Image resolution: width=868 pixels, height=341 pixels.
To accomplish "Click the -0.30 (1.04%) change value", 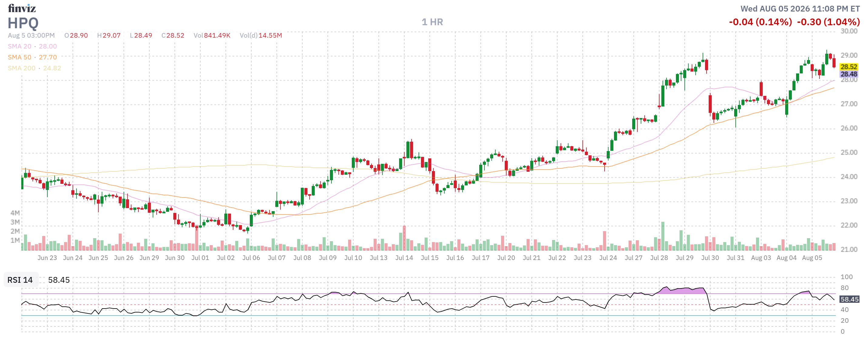I will pos(828,22).
